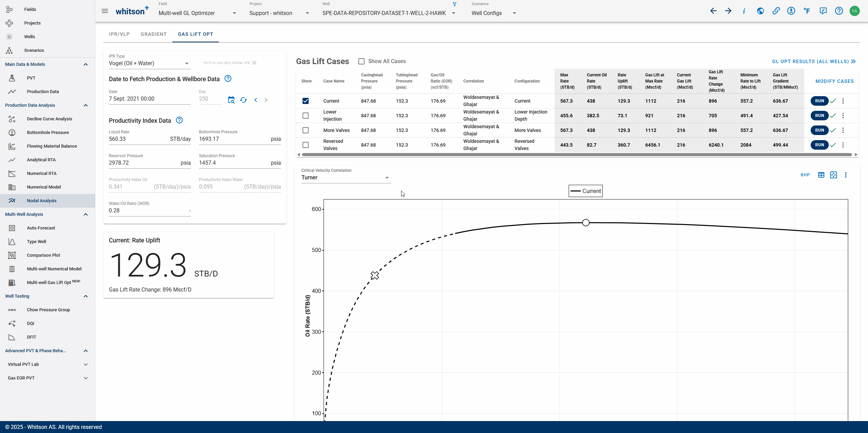This screenshot has width=868, height=433.
Task: Click the well filter funnel icon
Action: click(x=455, y=4)
